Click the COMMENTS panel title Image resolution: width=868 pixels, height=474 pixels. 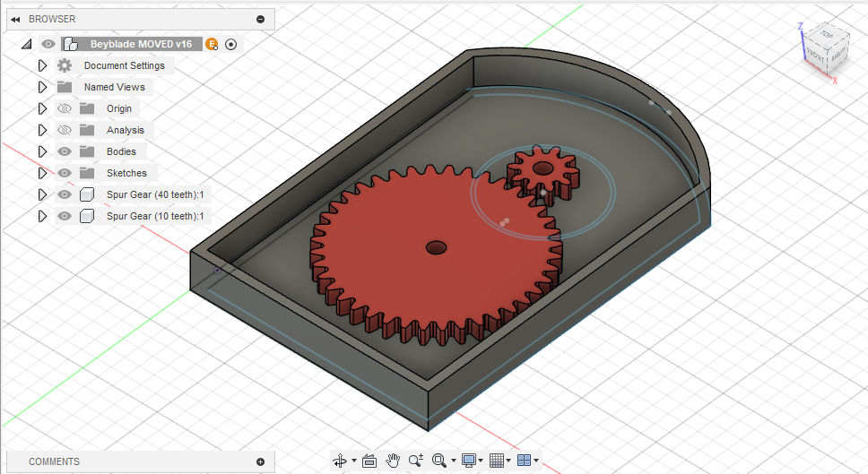click(x=54, y=461)
